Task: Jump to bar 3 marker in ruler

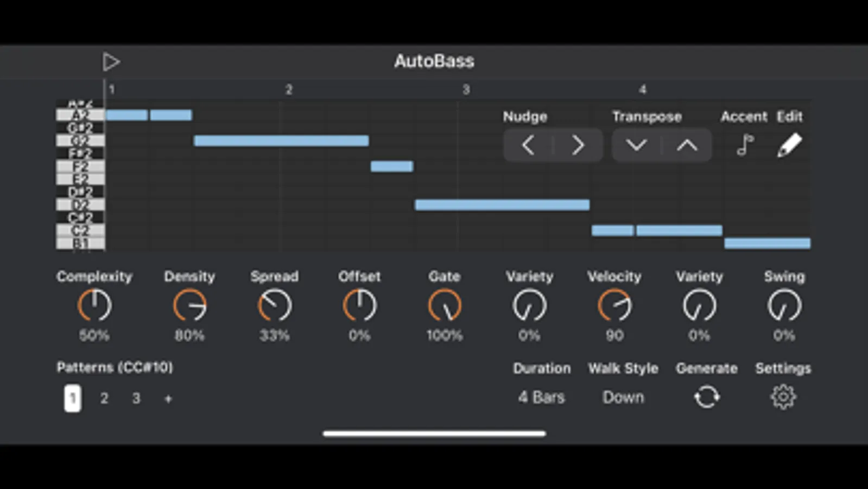Action: click(466, 90)
